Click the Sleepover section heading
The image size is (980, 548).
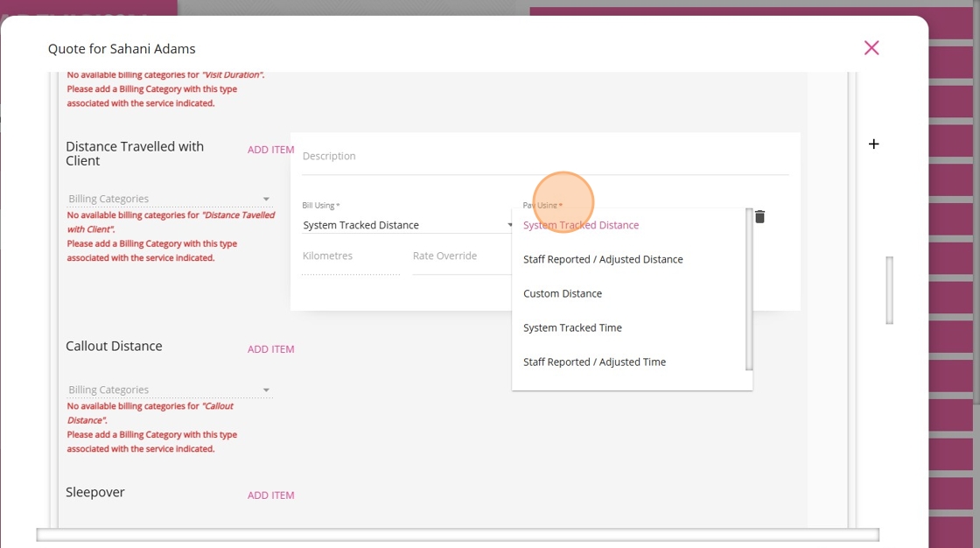(x=95, y=492)
